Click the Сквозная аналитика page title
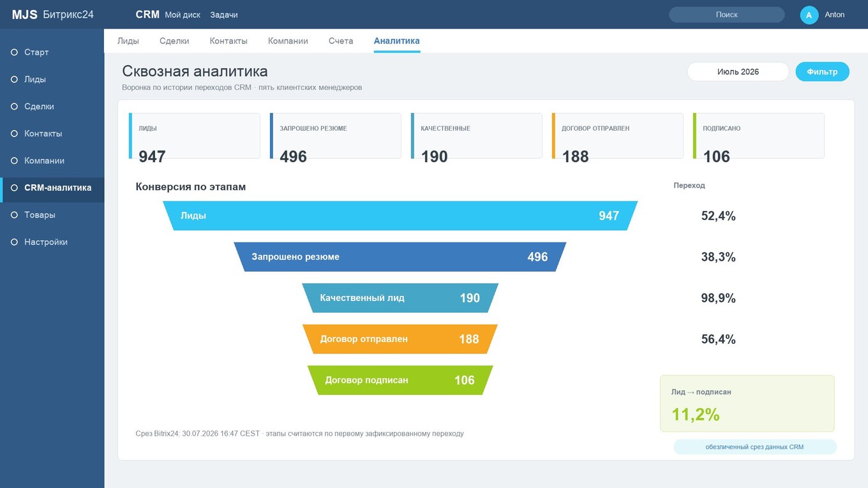The width and height of the screenshot is (868, 488). [195, 71]
